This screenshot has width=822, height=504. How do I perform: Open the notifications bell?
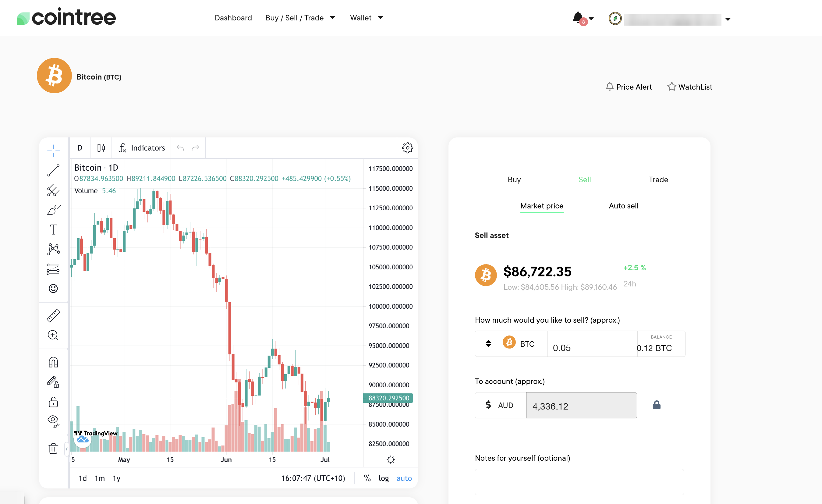[578, 18]
